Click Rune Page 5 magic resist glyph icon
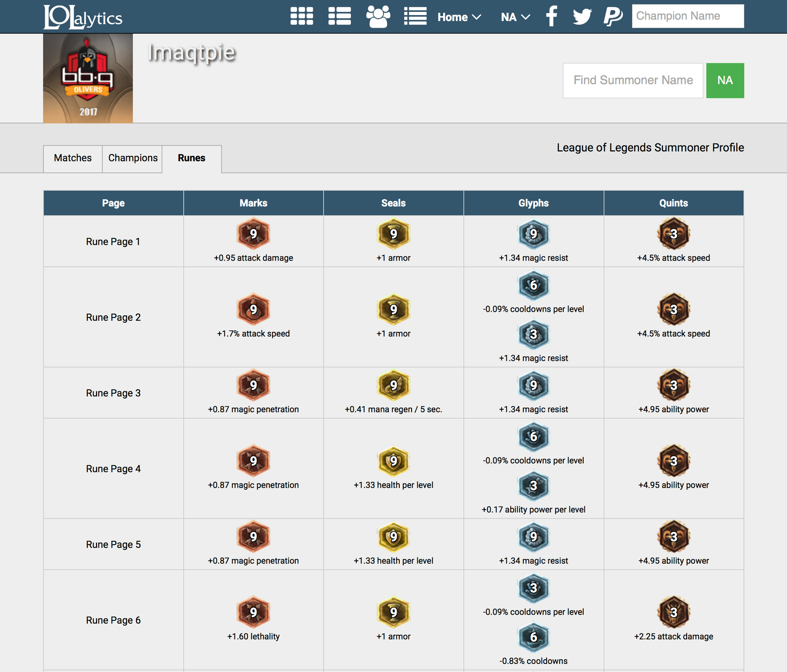This screenshot has width=787, height=672. pyautogui.click(x=533, y=536)
